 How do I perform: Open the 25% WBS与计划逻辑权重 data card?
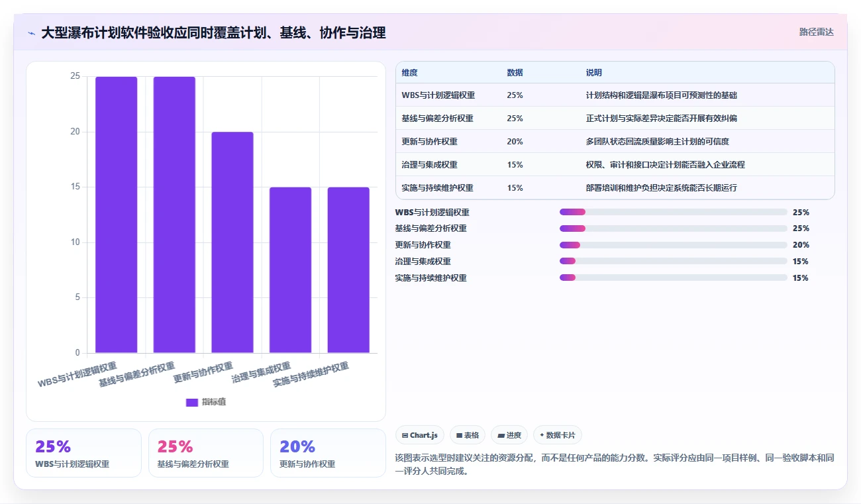[83, 453]
